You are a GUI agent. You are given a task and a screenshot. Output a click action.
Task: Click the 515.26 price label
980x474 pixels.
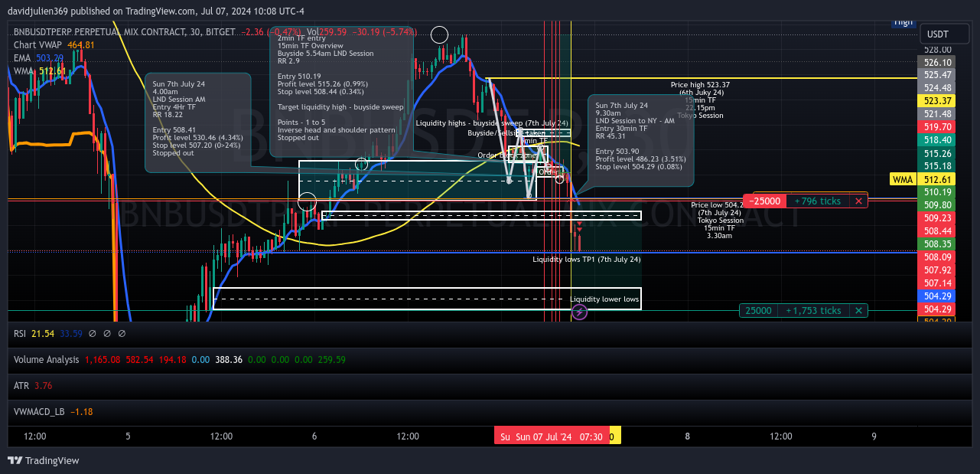pos(937,153)
